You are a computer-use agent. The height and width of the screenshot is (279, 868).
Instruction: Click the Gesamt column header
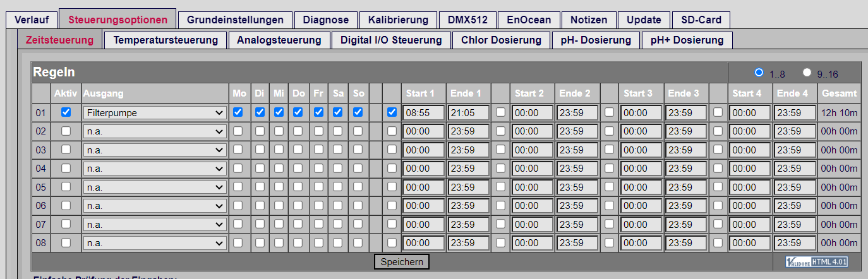(x=839, y=93)
